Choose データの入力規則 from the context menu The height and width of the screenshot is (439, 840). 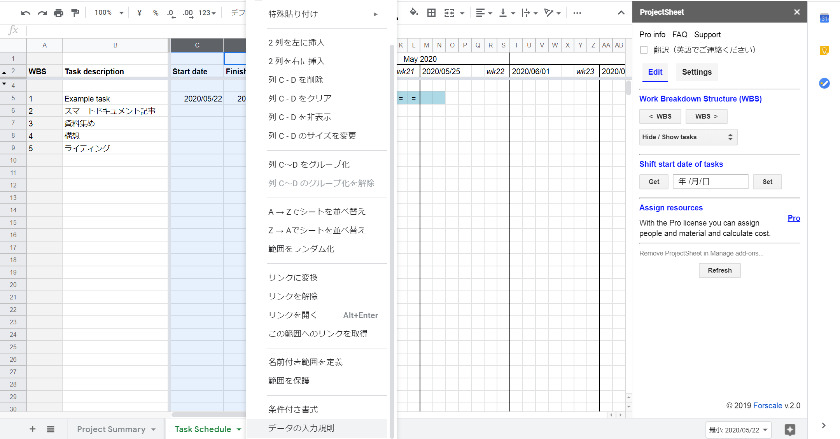302,428
